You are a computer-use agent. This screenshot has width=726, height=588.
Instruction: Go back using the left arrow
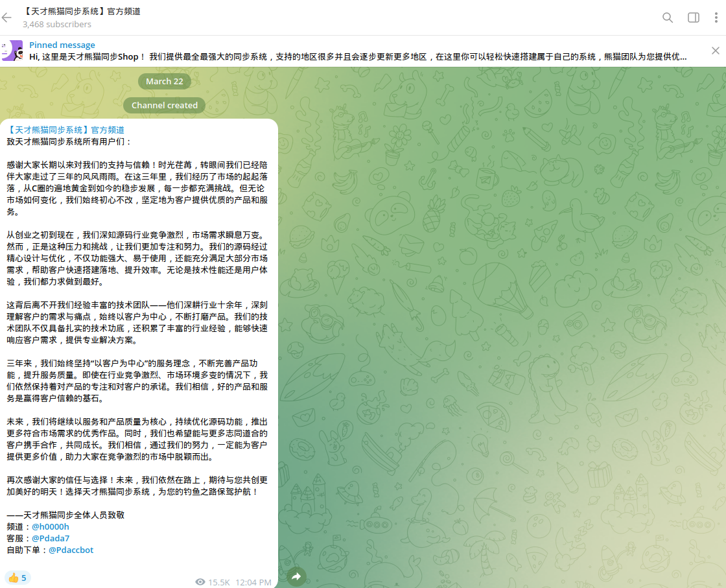[x=6, y=18]
